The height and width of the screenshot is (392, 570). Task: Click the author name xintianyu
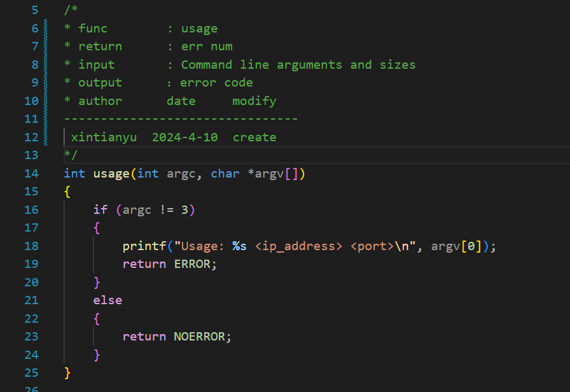pyautogui.click(x=104, y=137)
